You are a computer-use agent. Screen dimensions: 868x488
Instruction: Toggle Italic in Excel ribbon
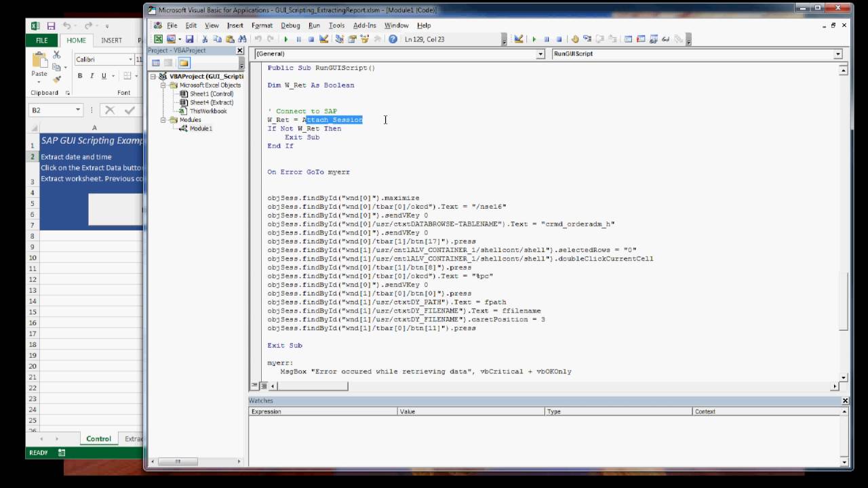click(x=92, y=76)
